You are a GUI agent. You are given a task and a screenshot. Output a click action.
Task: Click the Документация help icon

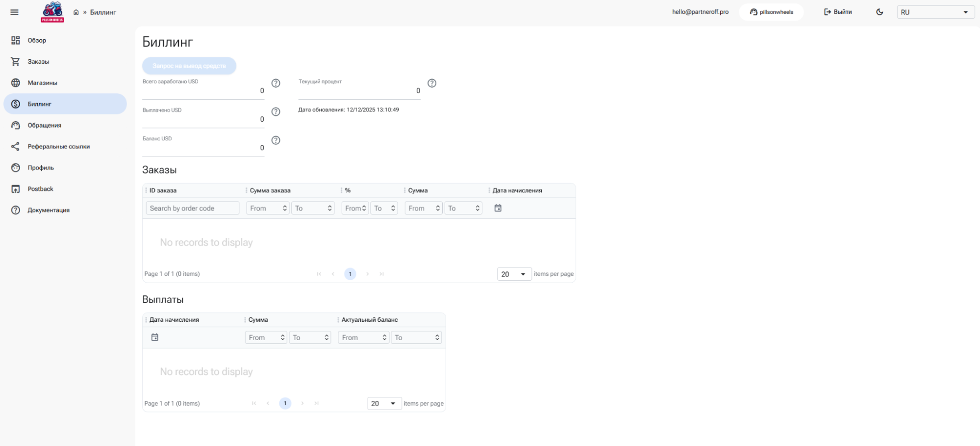pyautogui.click(x=16, y=210)
